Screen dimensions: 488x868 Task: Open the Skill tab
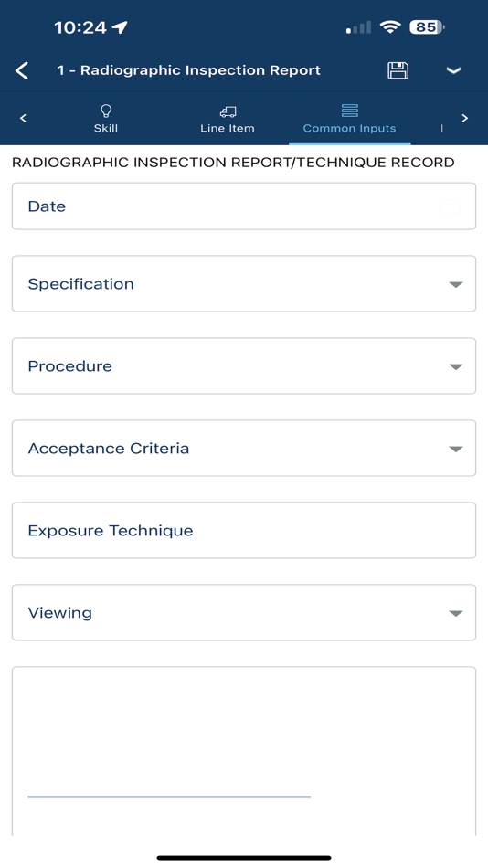click(105, 118)
